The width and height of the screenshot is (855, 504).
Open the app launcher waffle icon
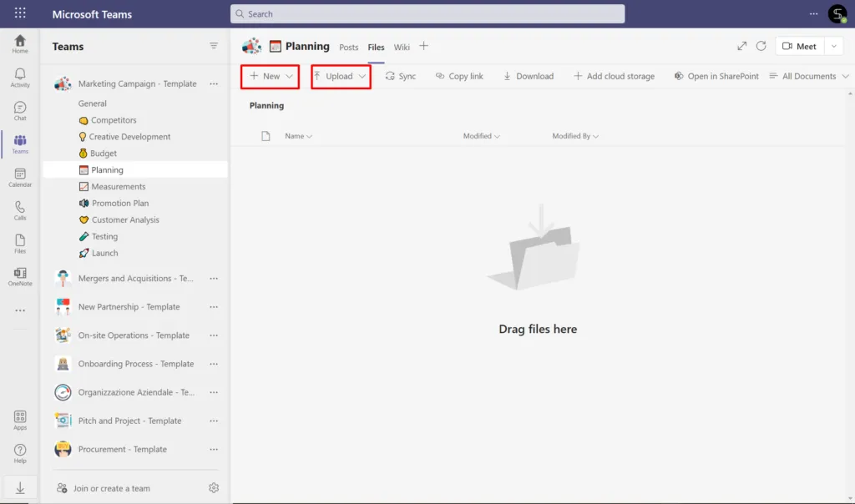point(20,13)
